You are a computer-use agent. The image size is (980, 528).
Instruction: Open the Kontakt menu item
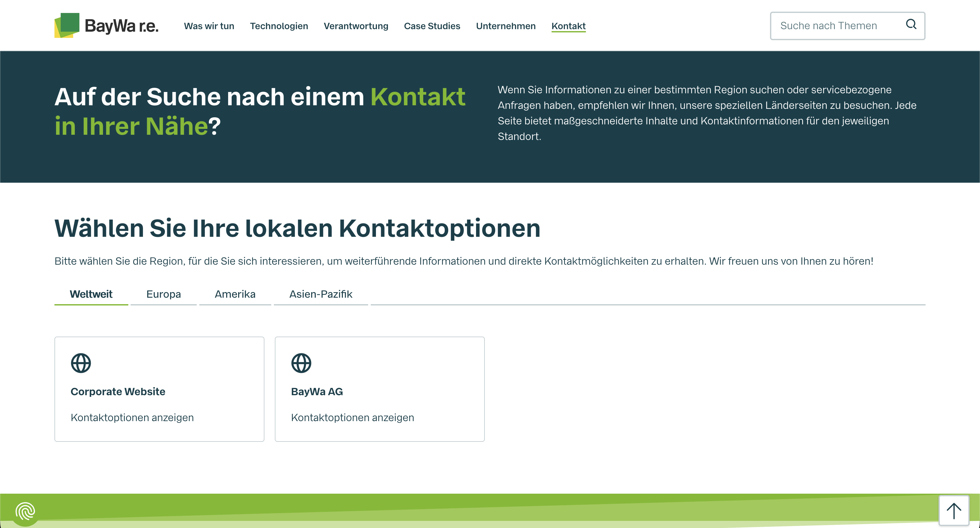click(568, 26)
